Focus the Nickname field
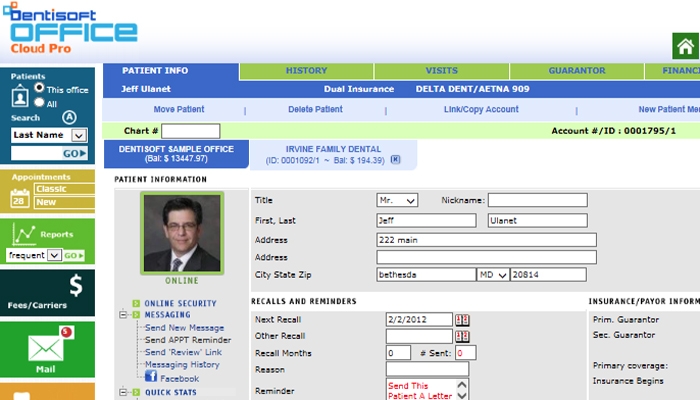This screenshot has width=700, height=400. click(538, 200)
